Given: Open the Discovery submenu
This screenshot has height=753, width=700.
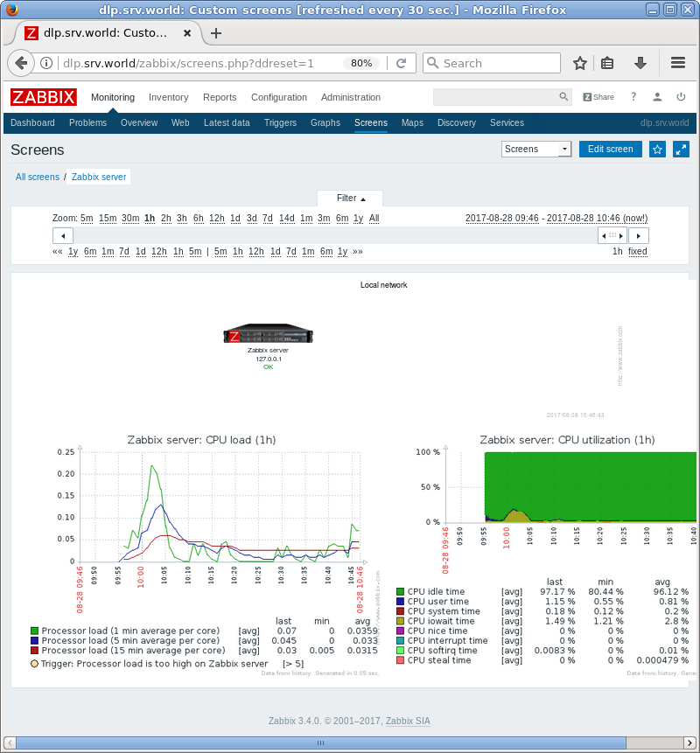Looking at the screenshot, I should pyautogui.click(x=457, y=123).
